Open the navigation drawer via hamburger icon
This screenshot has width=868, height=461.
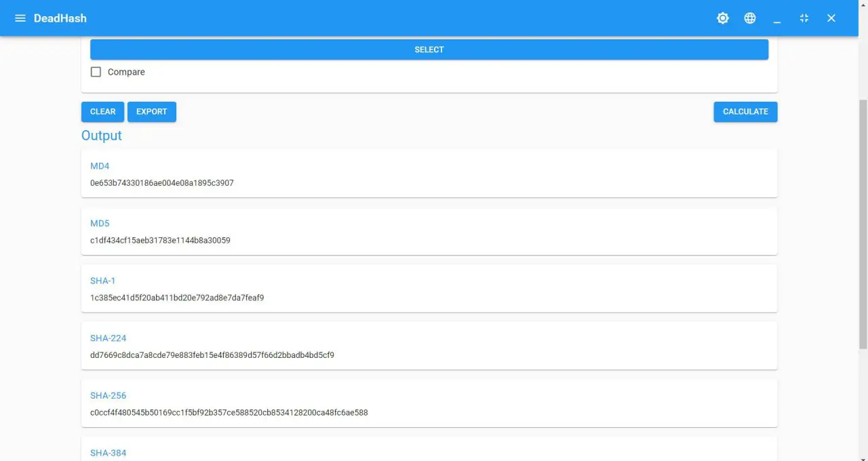pyautogui.click(x=20, y=18)
